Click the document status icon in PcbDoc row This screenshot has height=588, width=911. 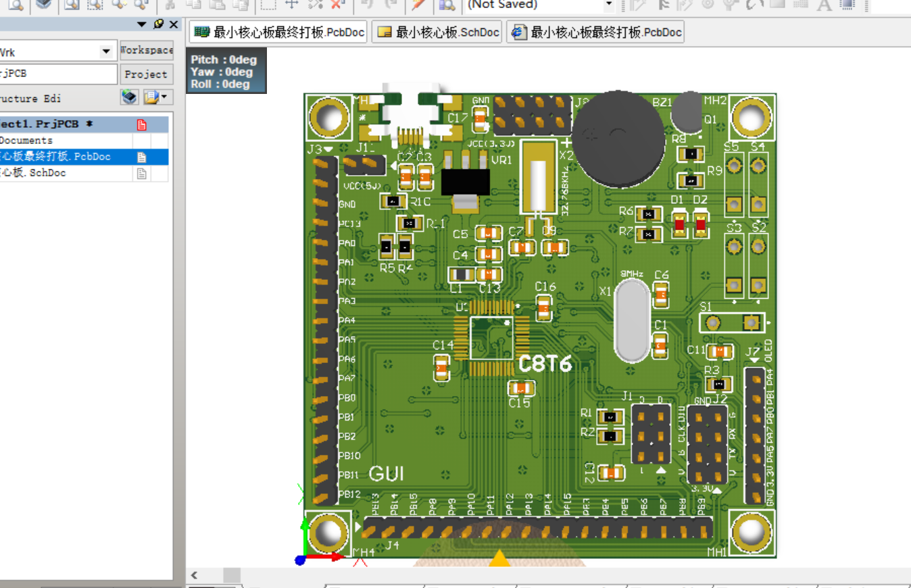[x=141, y=157]
